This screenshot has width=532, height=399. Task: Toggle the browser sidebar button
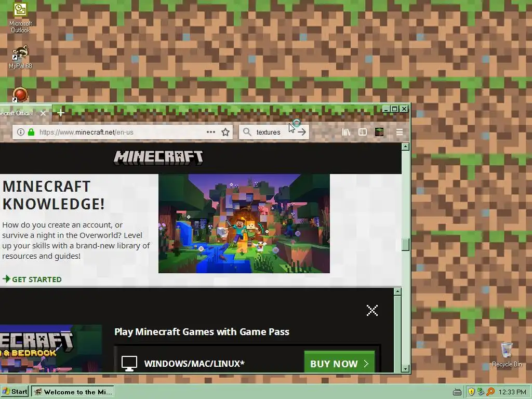tap(362, 132)
